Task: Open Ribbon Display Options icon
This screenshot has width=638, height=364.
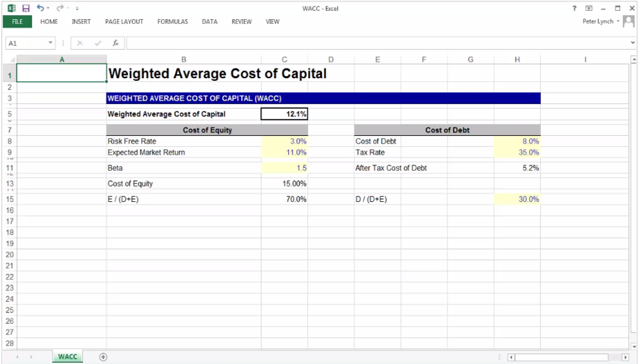Action: (x=588, y=8)
